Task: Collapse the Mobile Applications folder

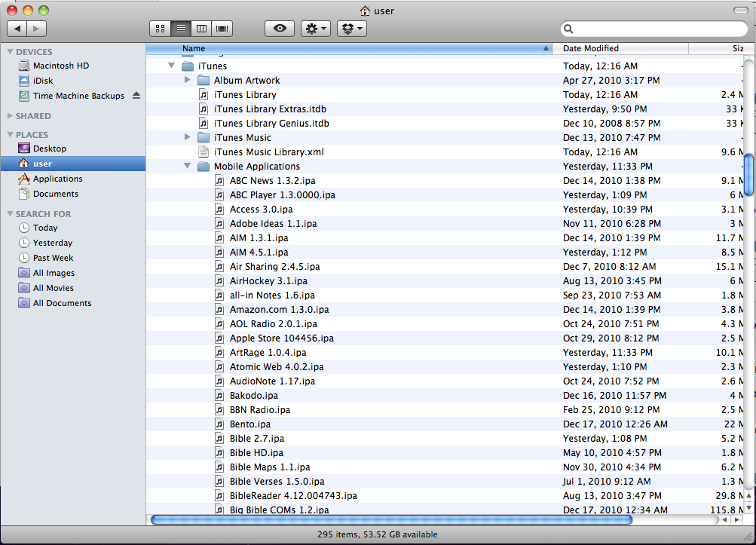Action: point(188,166)
